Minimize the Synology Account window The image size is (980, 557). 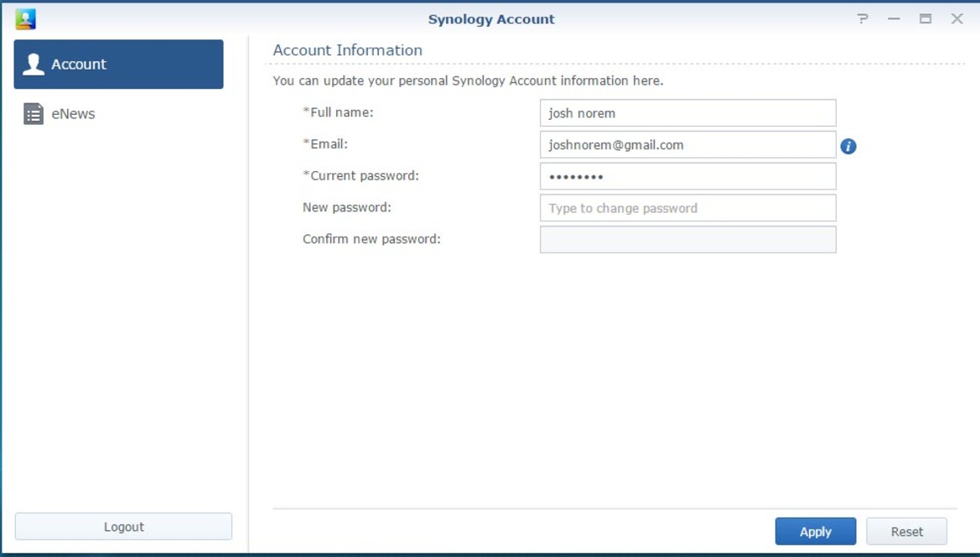(x=894, y=18)
